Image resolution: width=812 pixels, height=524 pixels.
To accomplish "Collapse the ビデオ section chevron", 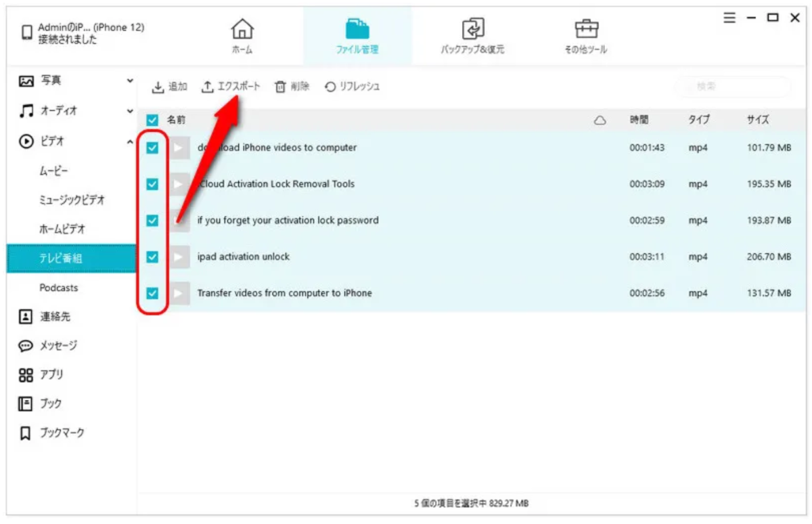I will tap(130, 141).
